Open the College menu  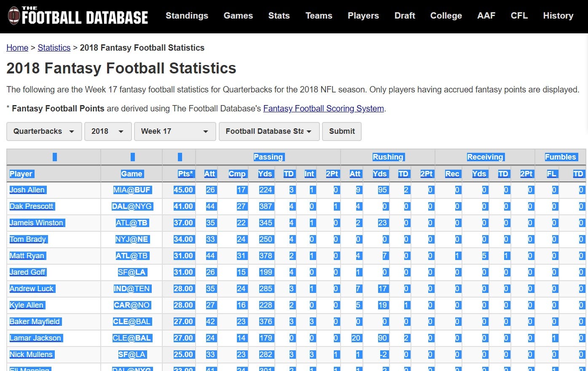[446, 16]
